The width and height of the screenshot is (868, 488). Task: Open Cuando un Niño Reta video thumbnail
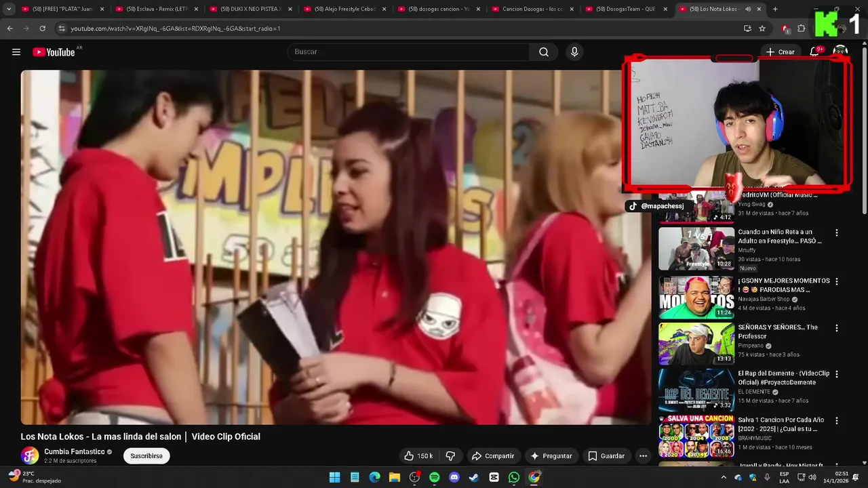696,248
